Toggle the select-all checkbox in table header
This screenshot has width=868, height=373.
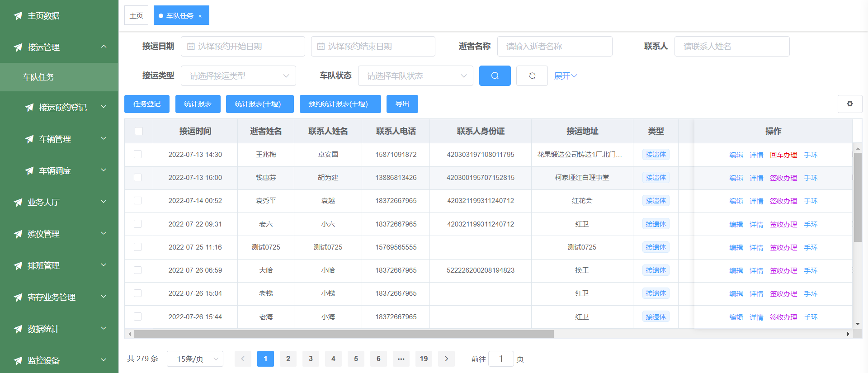point(138,131)
